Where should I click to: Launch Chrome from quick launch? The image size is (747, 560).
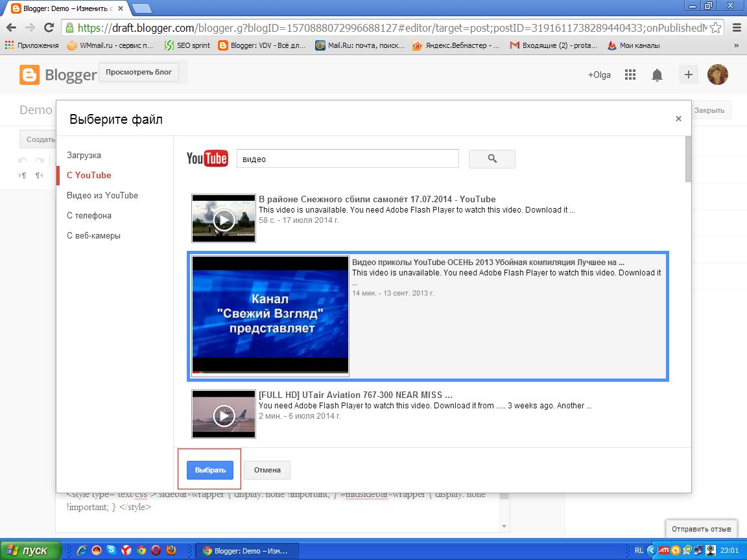tap(141, 550)
